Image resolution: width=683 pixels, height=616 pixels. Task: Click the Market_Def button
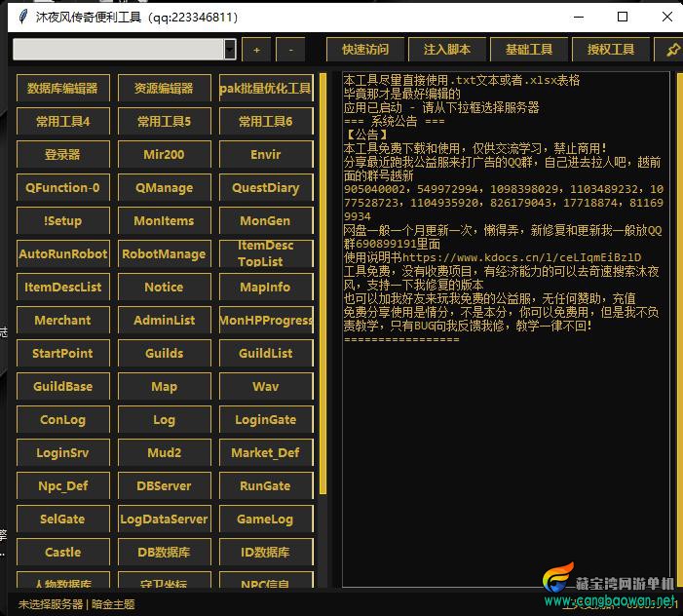266,452
